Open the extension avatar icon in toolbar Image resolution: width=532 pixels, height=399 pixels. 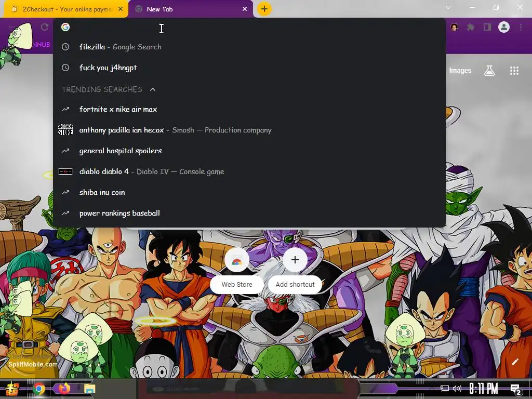[454, 27]
